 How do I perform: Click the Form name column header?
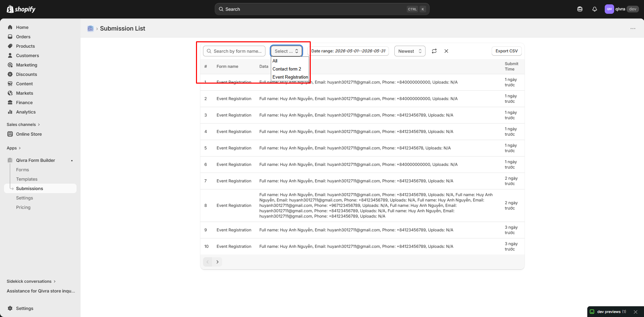coord(227,66)
